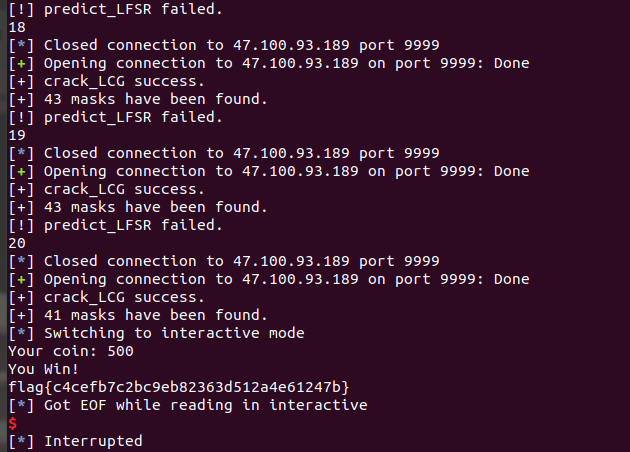The image size is (630, 452).
Task: Click the attempt number 18 line
Action: pos(17,27)
